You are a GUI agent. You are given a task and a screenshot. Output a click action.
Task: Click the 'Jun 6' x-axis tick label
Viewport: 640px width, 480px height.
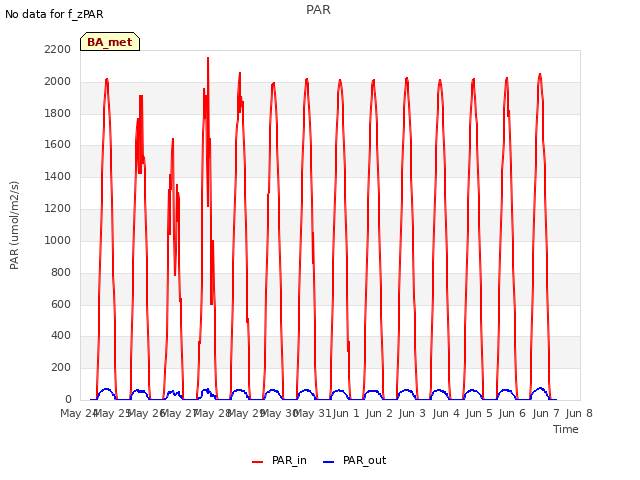(x=512, y=413)
